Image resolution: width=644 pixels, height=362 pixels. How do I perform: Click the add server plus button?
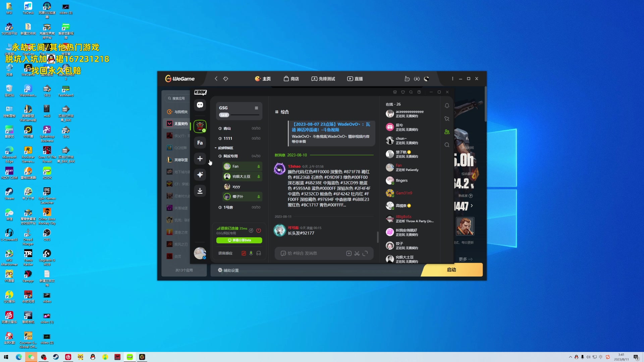click(200, 159)
